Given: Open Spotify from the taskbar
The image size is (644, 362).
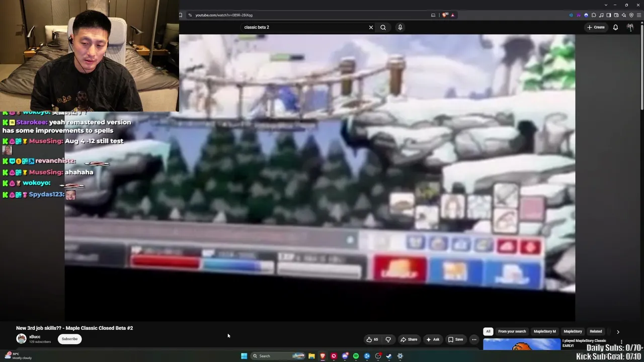Looking at the screenshot, I should (x=356, y=356).
